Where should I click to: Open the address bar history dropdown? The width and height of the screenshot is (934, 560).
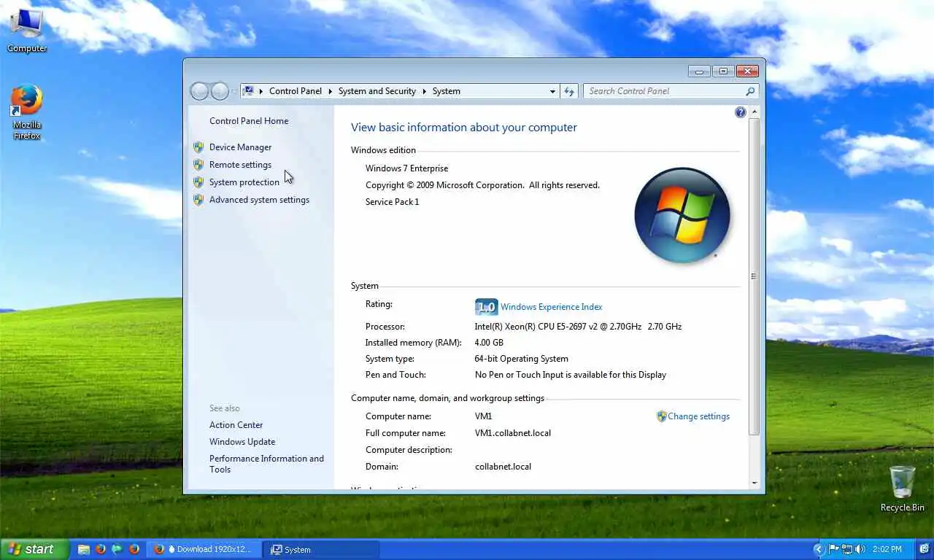click(x=552, y=91)
